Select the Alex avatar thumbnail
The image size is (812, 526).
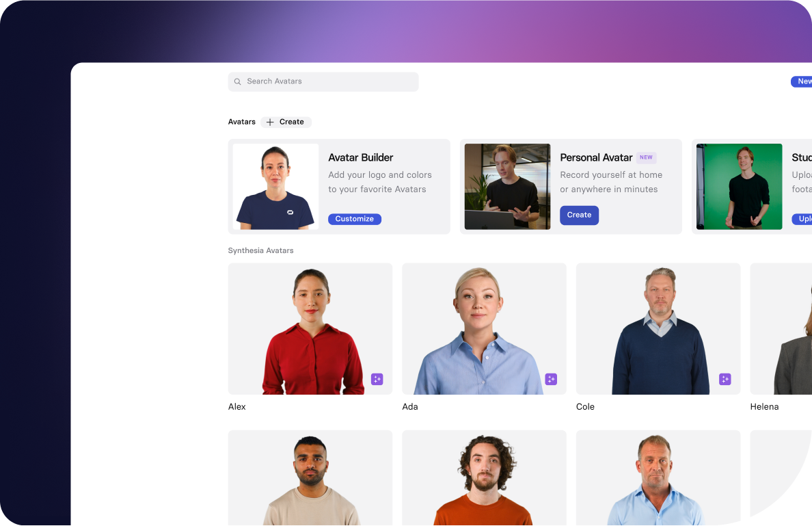click(310, 329)
